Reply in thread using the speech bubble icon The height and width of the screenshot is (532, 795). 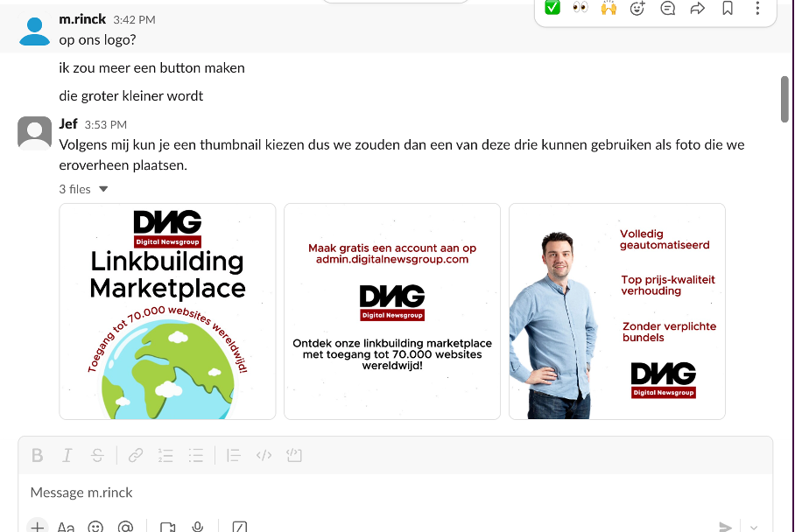click(668, 8)
